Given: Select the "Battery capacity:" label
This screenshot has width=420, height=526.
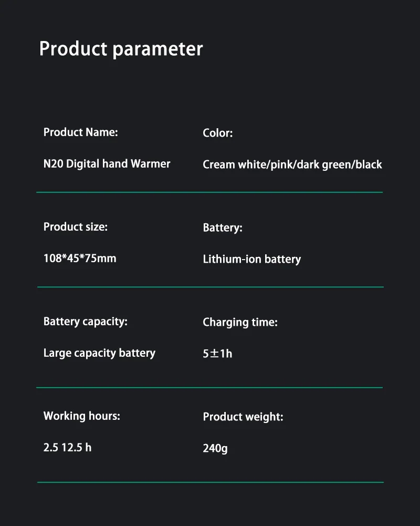Looking at the screenshot, I should (85, 322).
